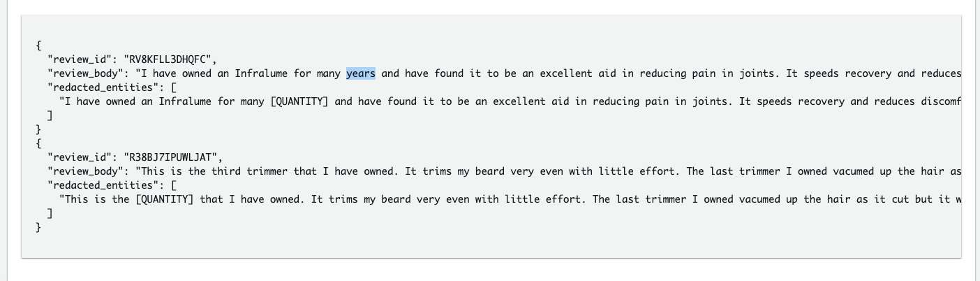Click the first "review_body" key
The height and width of the screenshot is (281, 980).
coord(86,73)
